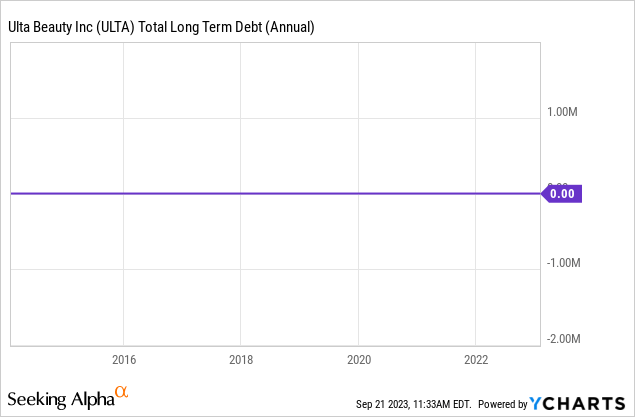Click the 2022 x-axis label
Image resolution: width=635 pixels, height=417 pixels.
[477, 360]
